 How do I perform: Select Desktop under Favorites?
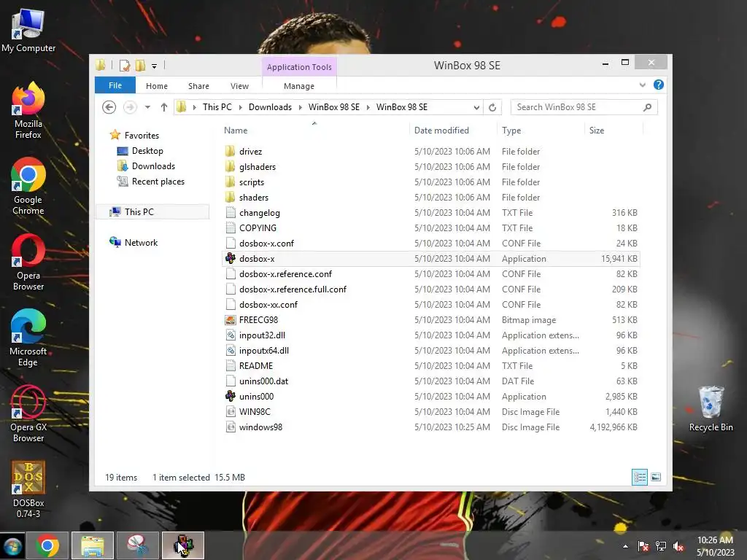[x=147, y=150]
